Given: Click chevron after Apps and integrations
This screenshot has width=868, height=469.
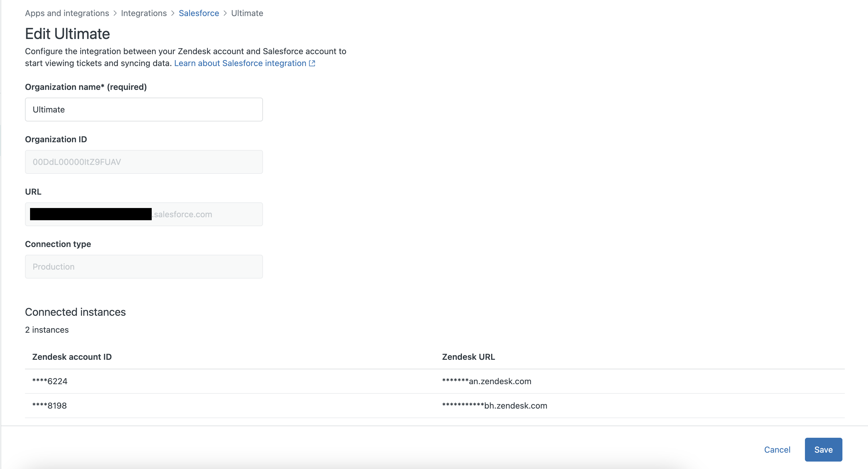Looking at the screenshot, I should point(115,13).
